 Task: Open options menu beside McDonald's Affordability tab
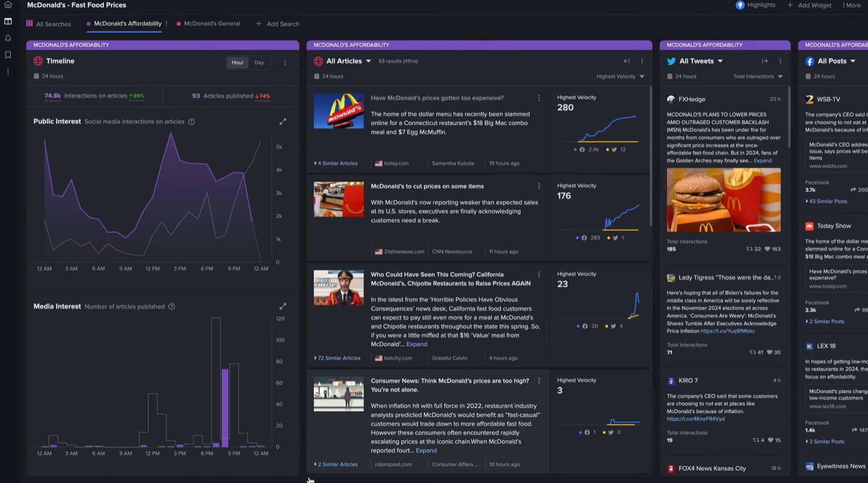(x=167, y=24)
